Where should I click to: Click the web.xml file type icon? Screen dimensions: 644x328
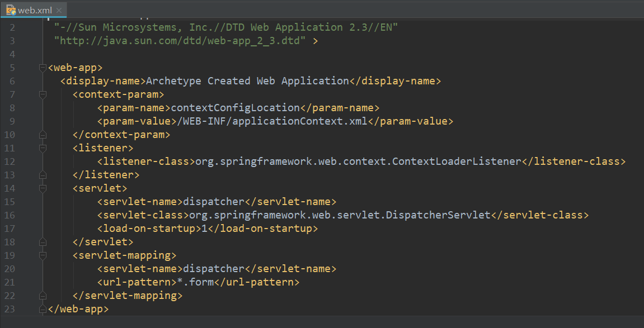coord(10,10)
